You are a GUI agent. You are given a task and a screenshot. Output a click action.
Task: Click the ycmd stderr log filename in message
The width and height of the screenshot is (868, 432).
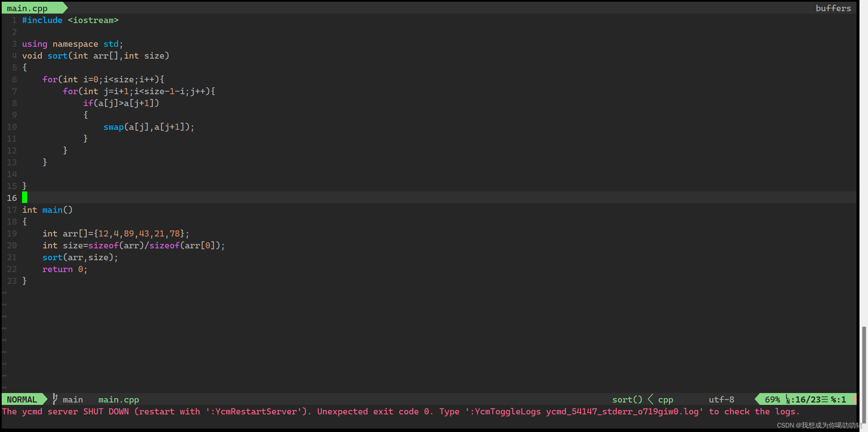(x=622, y=412)
